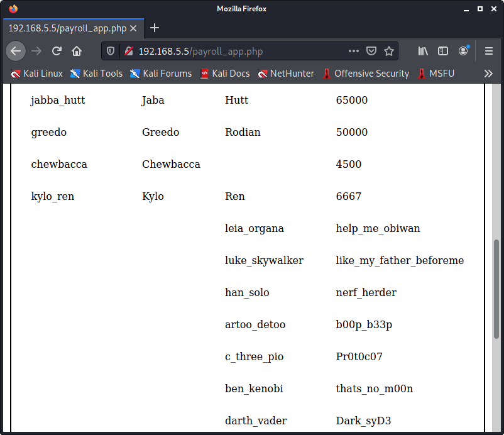Open the Kali Linux bookmark
Screen dimensions: 504x435
click(36, 74)
